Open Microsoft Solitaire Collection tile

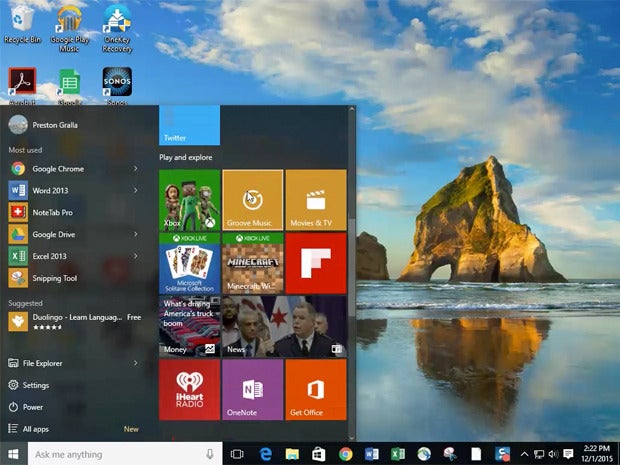click(189, 263)
